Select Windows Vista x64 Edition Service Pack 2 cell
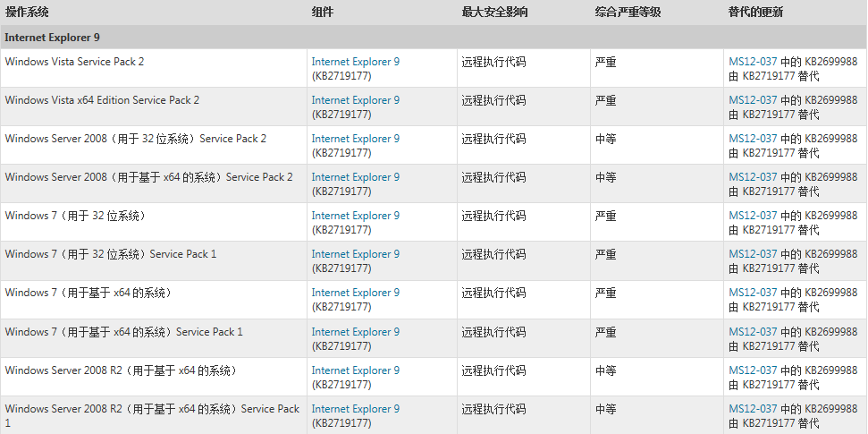The width and height of the screenshot is (868, 434). click(x=154, y=106)
